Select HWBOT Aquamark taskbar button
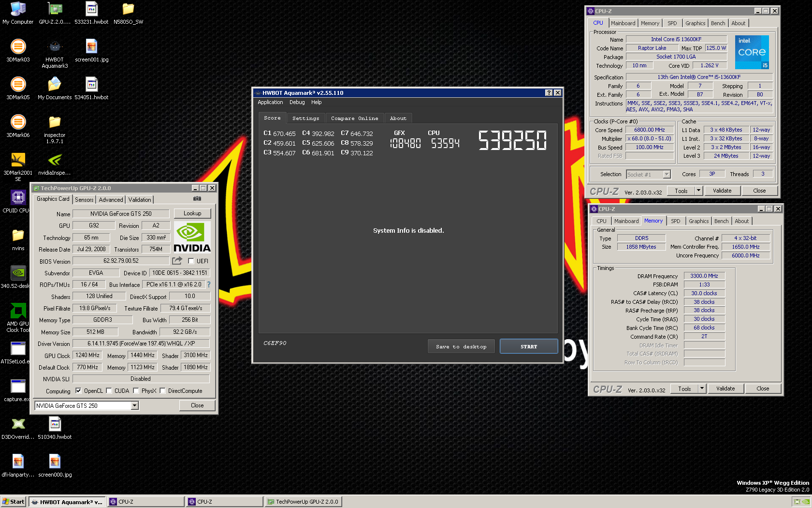This screenshot has height=508, width=812. click(67, 502)
